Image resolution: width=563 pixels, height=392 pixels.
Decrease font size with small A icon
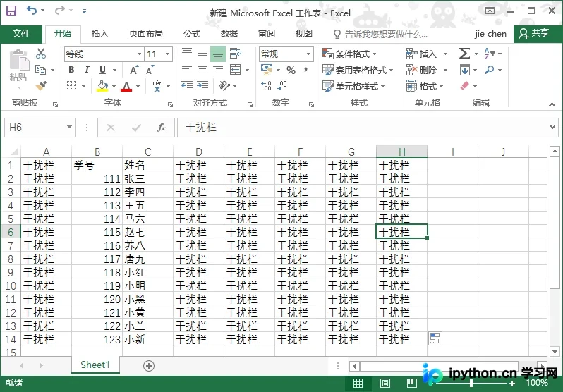150,70
